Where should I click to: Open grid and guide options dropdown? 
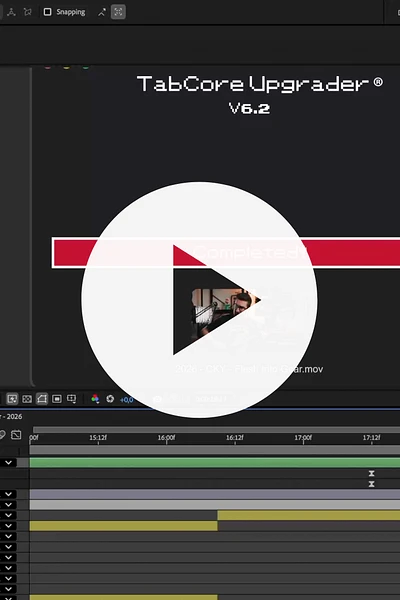click(x=72, y=399)
